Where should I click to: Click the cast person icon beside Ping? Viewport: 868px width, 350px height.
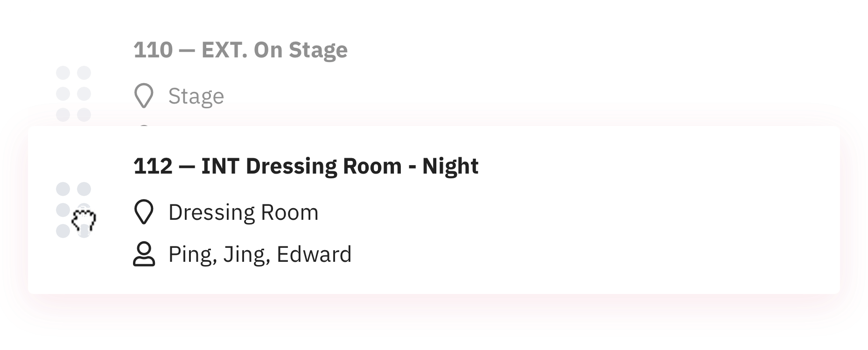coord(144,254)
